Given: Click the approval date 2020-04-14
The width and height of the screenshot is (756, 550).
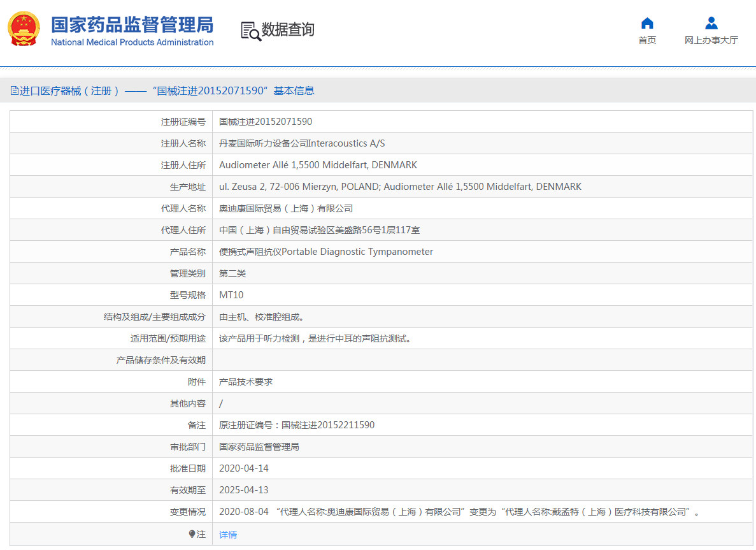Looking at the screenshot, I should (244, 468).
